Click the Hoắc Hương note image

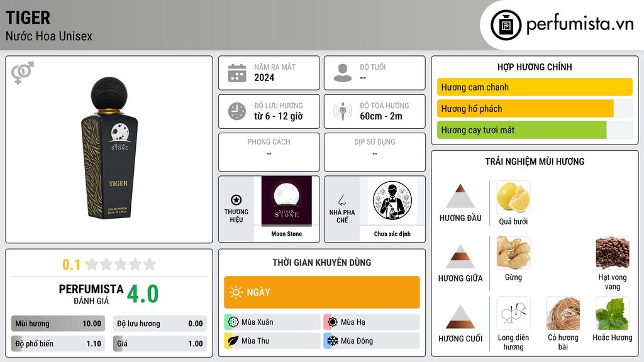point(613,314)
